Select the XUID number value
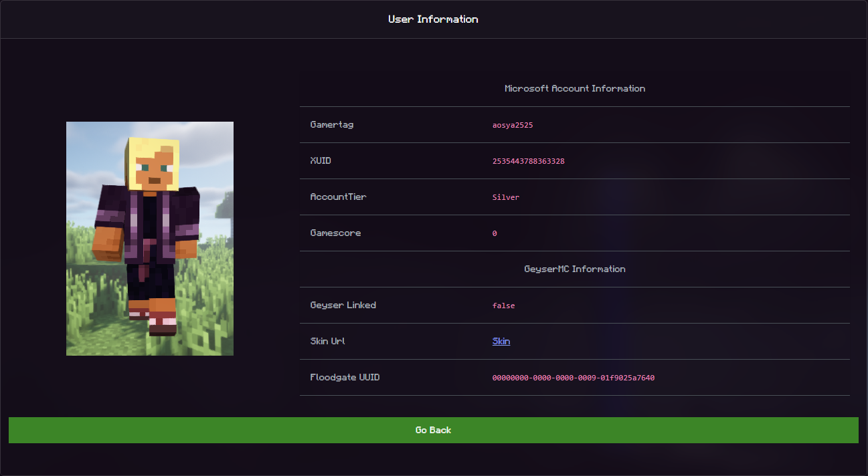The width and height of the screenshot is (868, 476). click(x=528, y=161)
